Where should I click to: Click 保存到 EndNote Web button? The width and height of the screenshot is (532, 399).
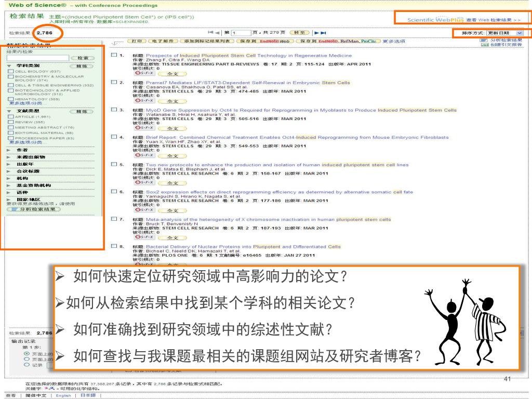click(x=265, y=41)
